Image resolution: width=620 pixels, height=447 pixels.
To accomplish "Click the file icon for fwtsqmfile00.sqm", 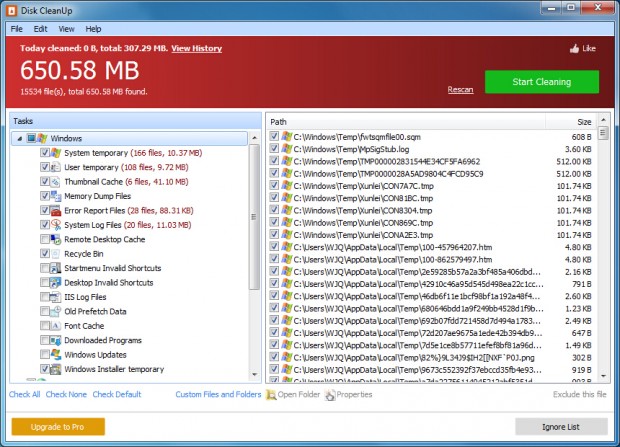I will (x=287, y=137).
